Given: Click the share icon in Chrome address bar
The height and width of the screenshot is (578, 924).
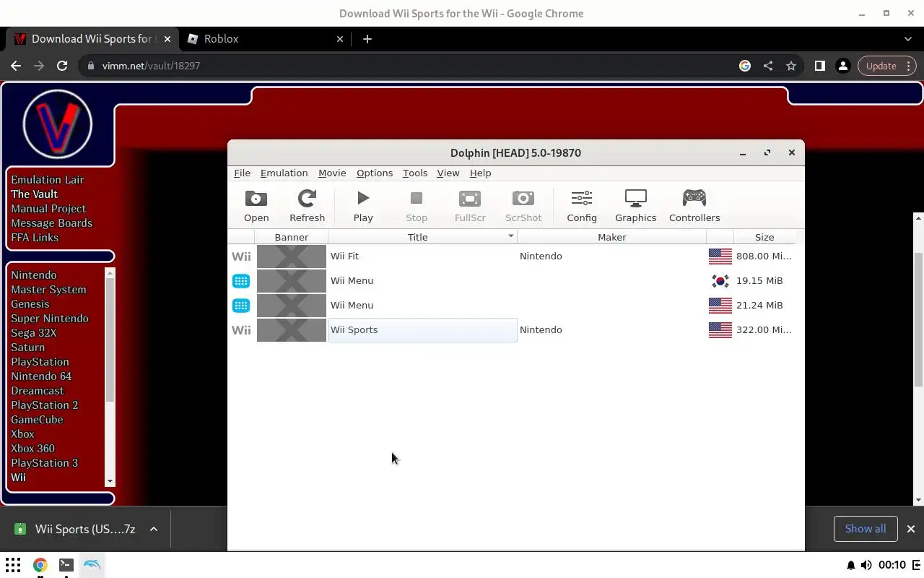Looking at the screenshot, I should pyautogui.click(x=768, y=66).
